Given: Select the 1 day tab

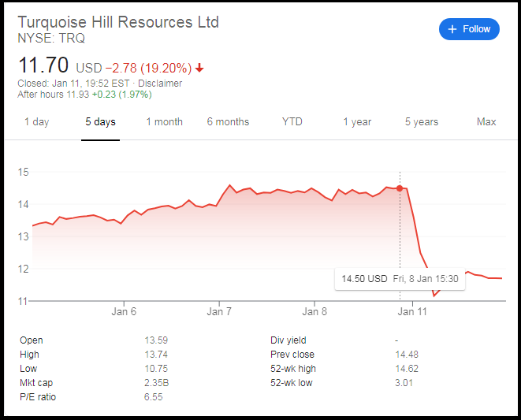Looking at the screenshot, I should pyautogui.click(x=37, y=121).
